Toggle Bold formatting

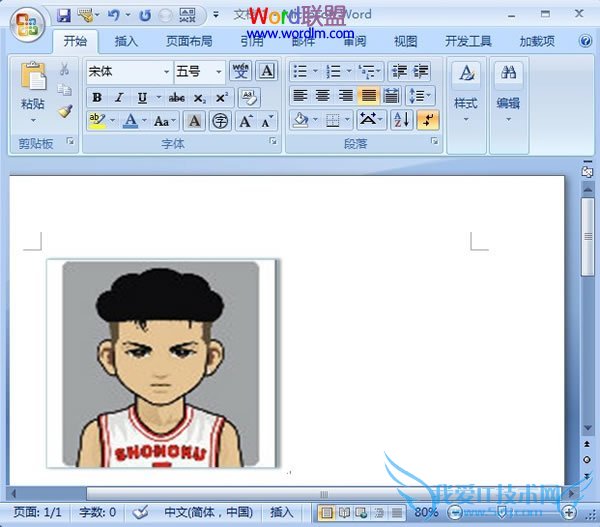click(97, 97)
